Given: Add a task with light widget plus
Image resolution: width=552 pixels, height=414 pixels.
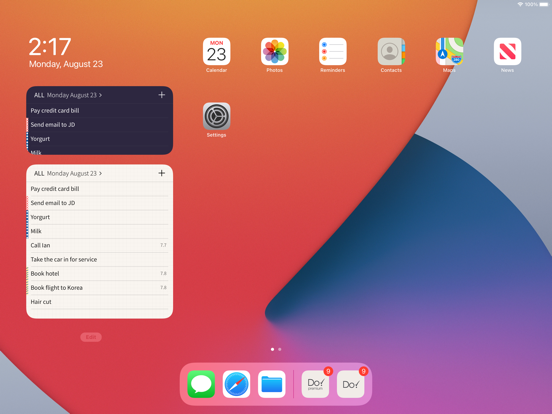Looking at the screenshot, I should pos(162,173).
